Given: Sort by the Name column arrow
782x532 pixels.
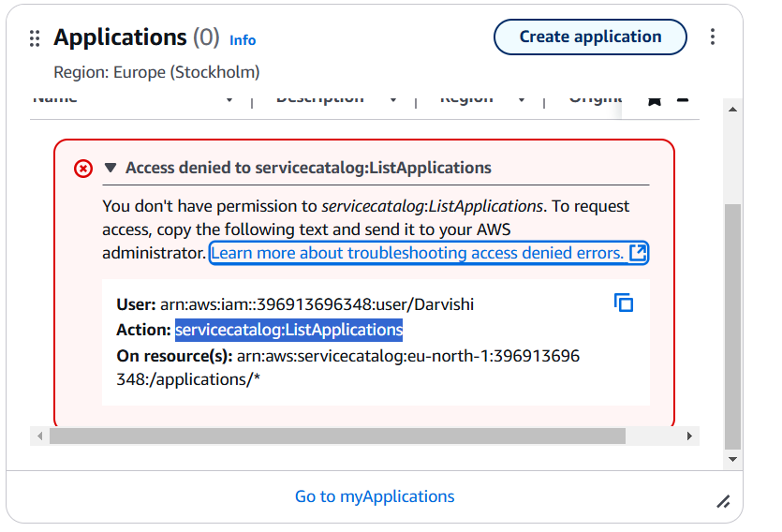Looking at the screenshot, I should 229,99.
